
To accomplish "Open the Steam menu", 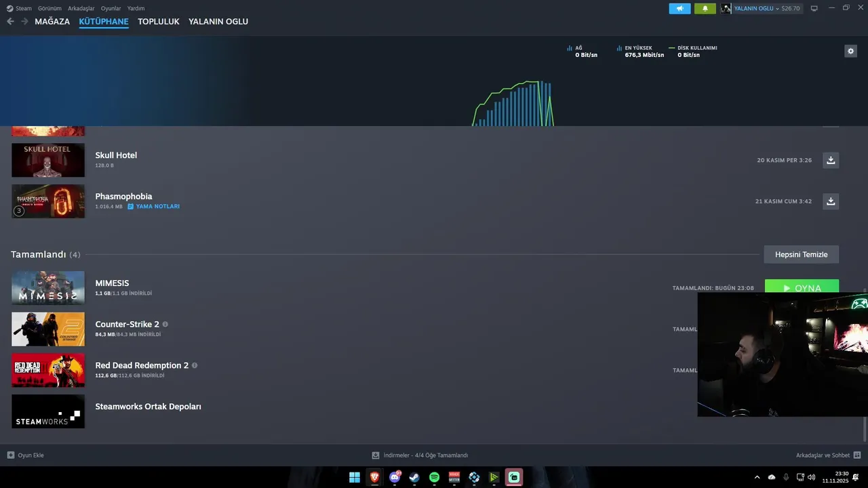I will coord(24,8).
